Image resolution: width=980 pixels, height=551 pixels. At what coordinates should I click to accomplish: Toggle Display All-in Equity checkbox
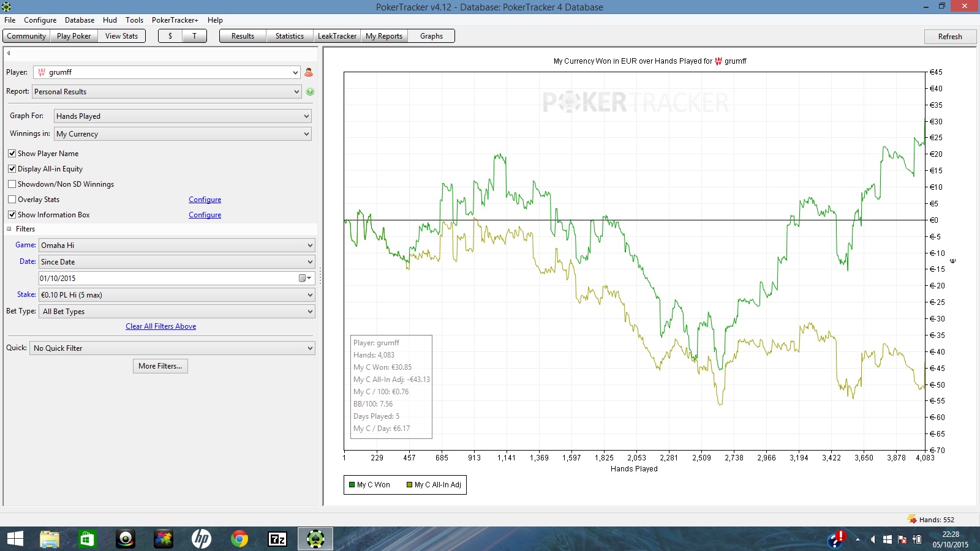(x=12, y=169)
